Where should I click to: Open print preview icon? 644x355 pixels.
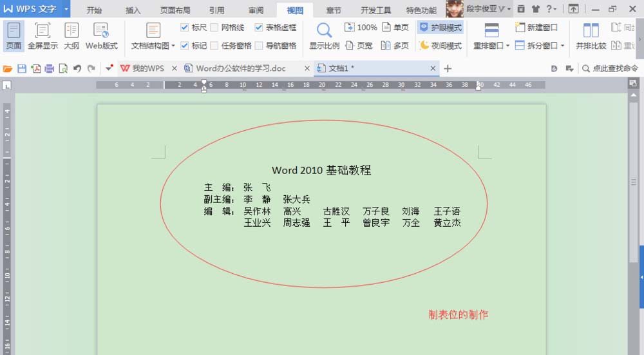(x=63, y=69)
